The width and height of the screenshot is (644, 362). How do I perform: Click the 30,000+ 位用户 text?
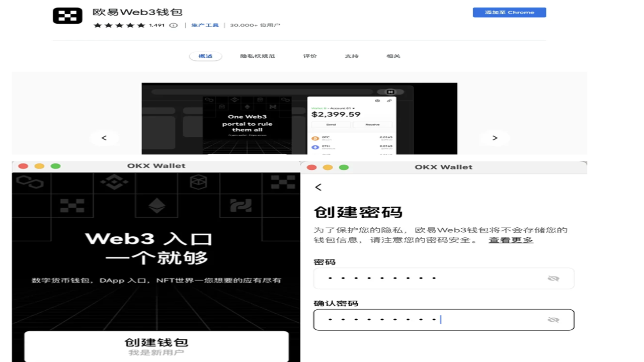[x=255, y=25]
